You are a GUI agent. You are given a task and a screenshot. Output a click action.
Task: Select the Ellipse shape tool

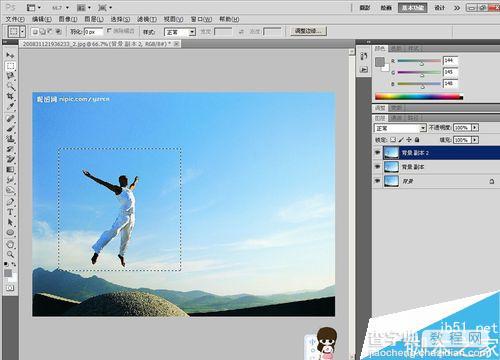pos(10,233)
